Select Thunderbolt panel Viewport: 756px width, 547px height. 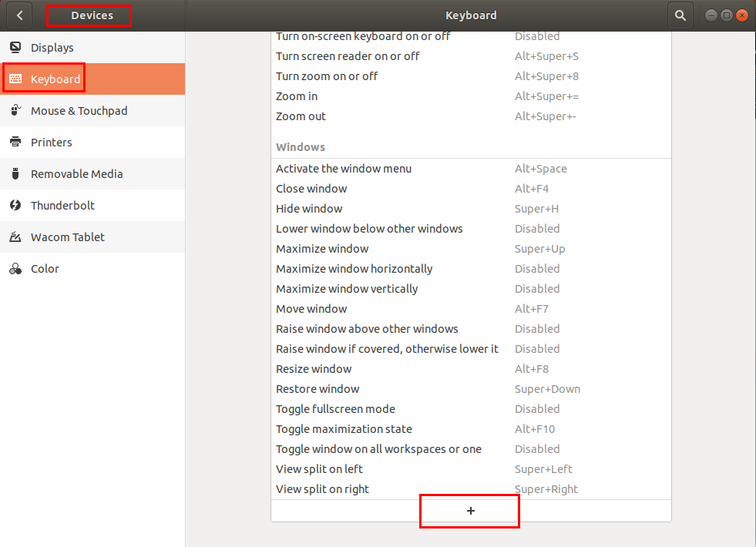coord(92,205)
